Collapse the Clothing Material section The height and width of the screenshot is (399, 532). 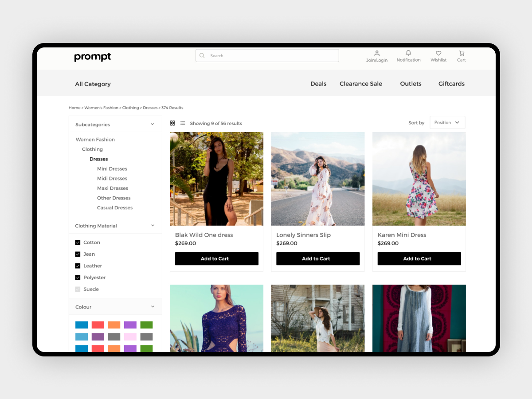(153, 226)
